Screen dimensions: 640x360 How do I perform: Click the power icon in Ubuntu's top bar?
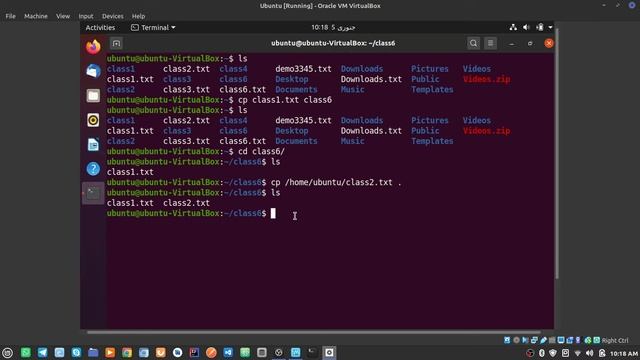pyautogui.click(x=540, y=27)
